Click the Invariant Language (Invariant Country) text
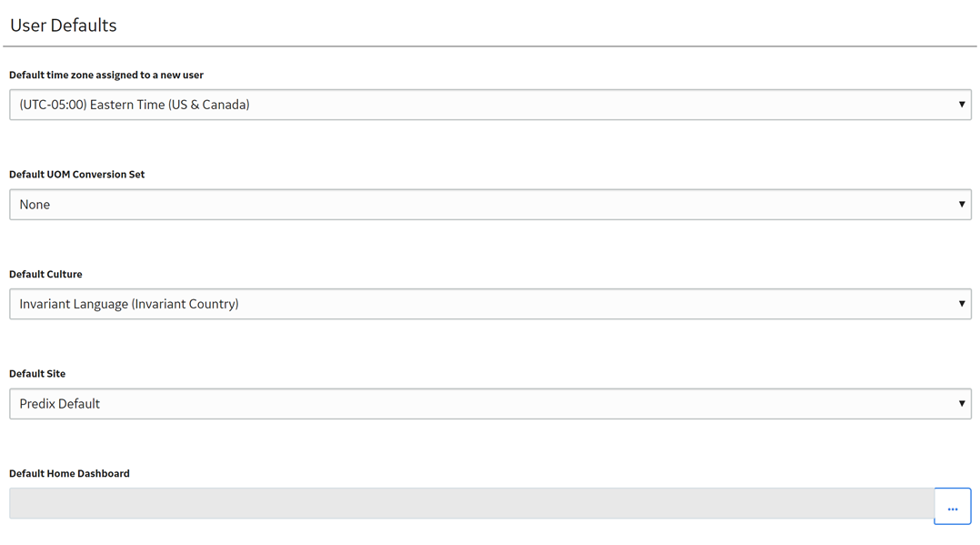 (x=129, y=304)
